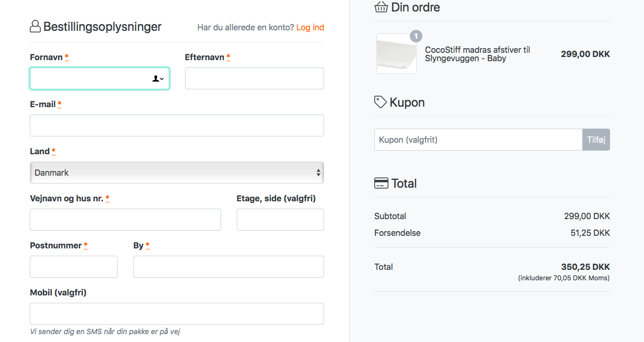Click the Kupon code input field
The width and height of the screenshot is (644, 342).
pos(478,140)
